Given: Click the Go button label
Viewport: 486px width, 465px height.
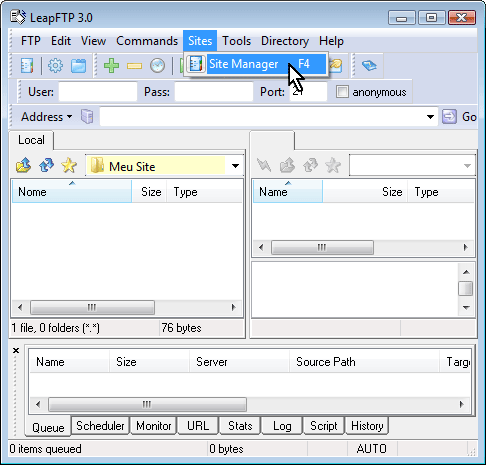Looking at the screenshot, I should click(469, 117).
